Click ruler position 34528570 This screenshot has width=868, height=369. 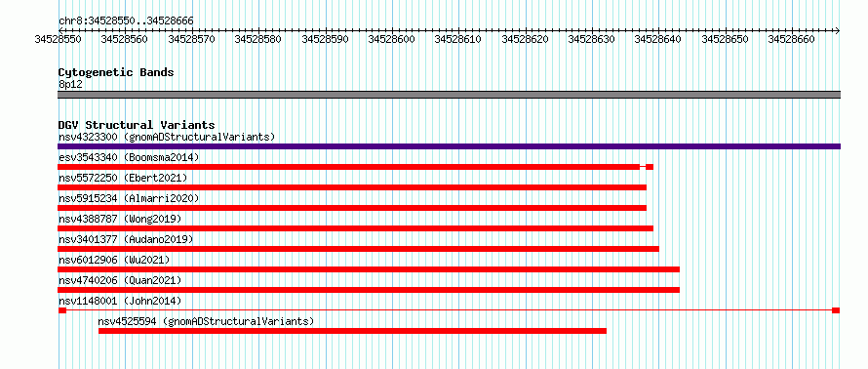[x=191, y=39]
